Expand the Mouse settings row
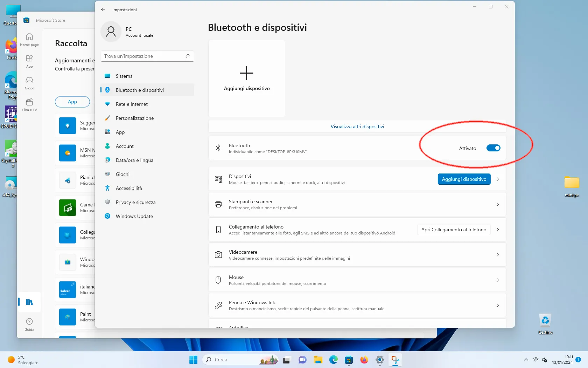This screenshot has height=368, width=588. (x=498, y=280)
